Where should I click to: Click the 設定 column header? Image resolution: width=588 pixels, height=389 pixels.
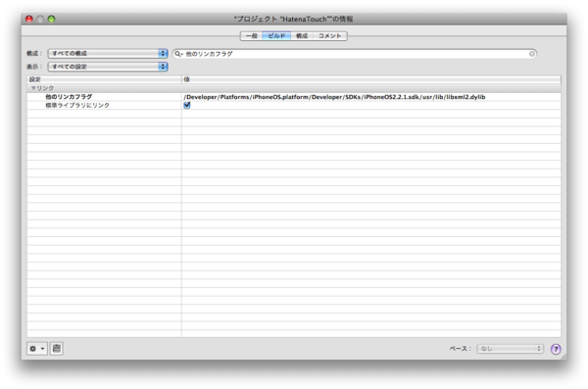click(x=104, y=79)
